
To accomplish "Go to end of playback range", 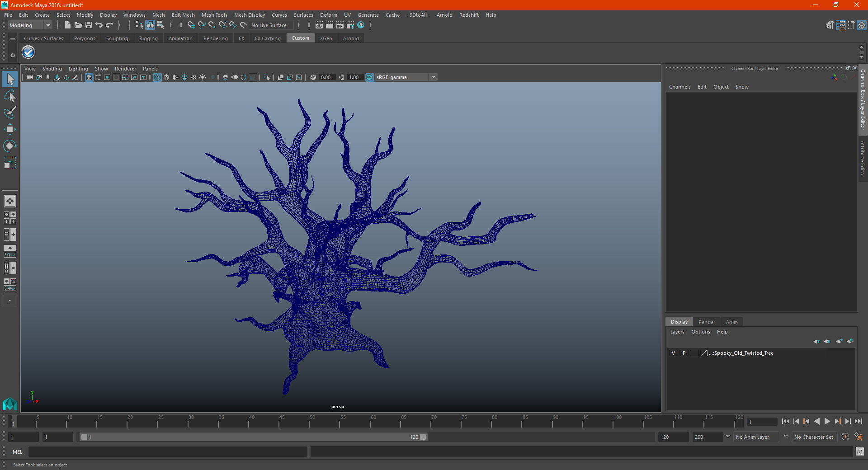I will click(859, 421).
